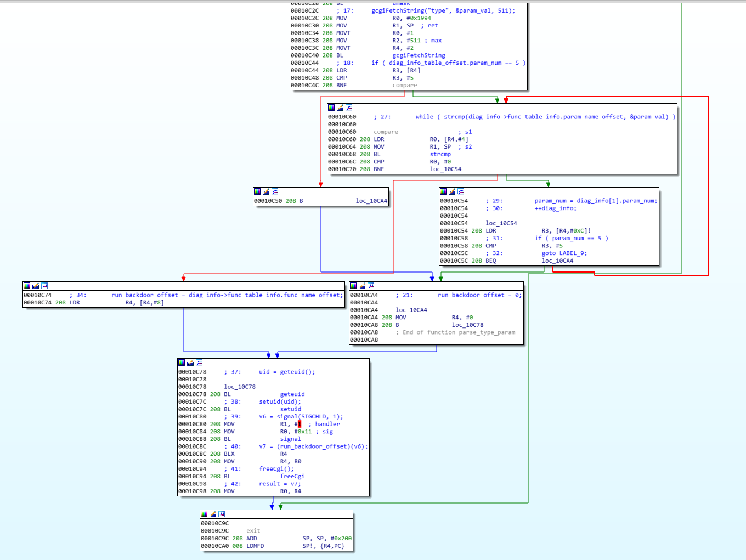
Task: Click 'compare' operand of BNE at 00010C4C
Action: point(405,85)
